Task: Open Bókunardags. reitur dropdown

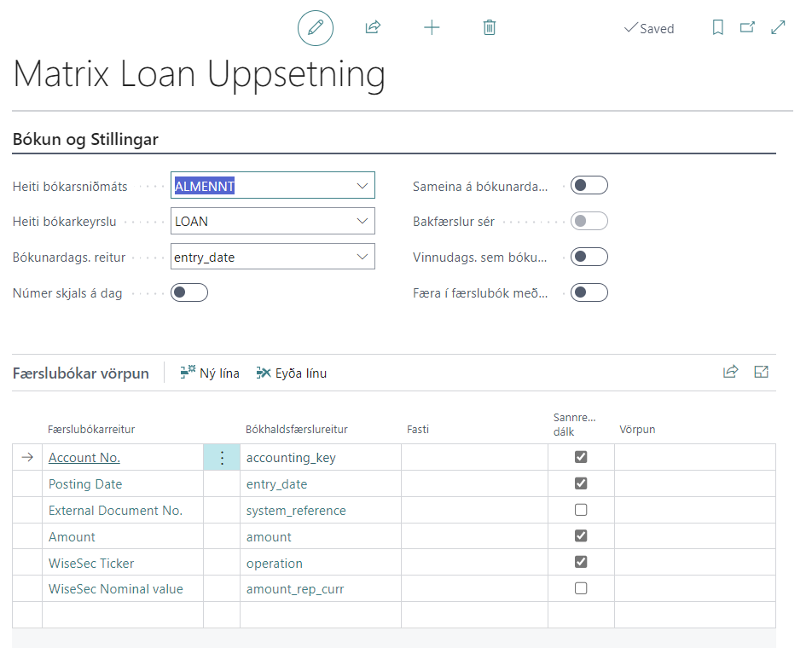Action: [361, 257]
